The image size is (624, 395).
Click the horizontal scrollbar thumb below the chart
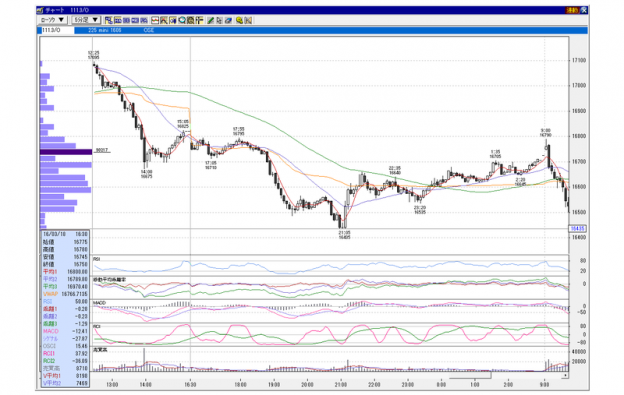tap(470, 375)
